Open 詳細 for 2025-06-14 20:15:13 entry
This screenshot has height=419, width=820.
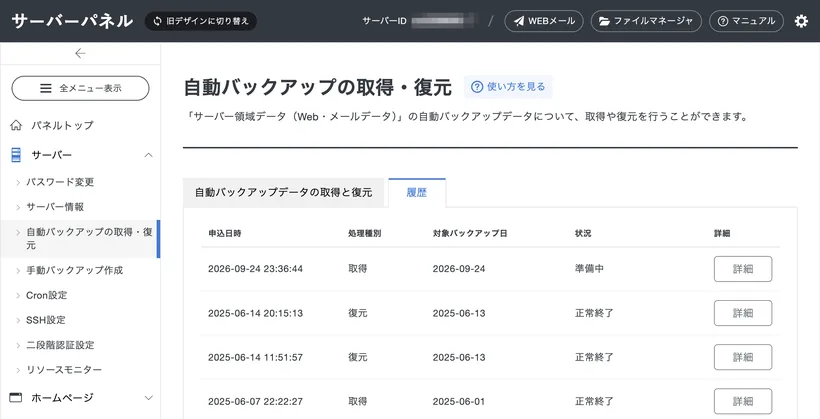click(x=743, y=313)
